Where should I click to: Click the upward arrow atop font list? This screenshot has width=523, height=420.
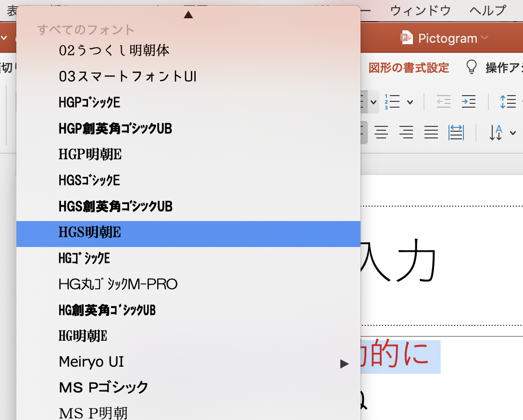[188, 15]
